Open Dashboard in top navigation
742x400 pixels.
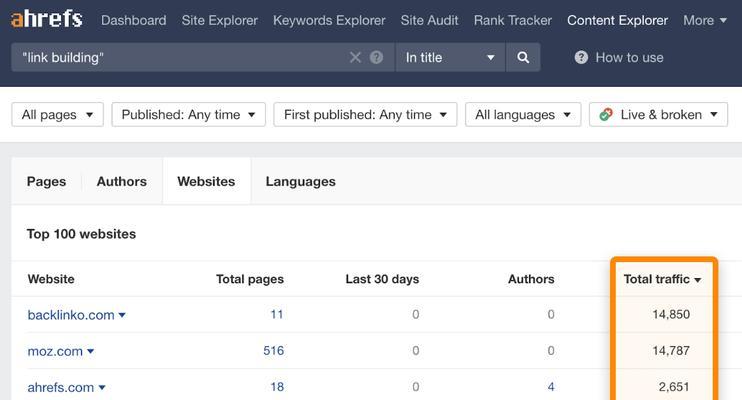click(133, 20)
